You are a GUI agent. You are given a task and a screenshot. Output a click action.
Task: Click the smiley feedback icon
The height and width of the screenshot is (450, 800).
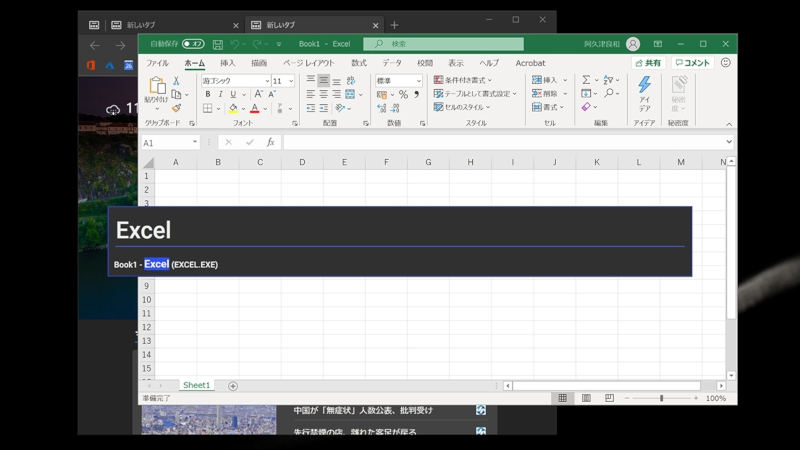pyautogui.click(x=726, y=62)
